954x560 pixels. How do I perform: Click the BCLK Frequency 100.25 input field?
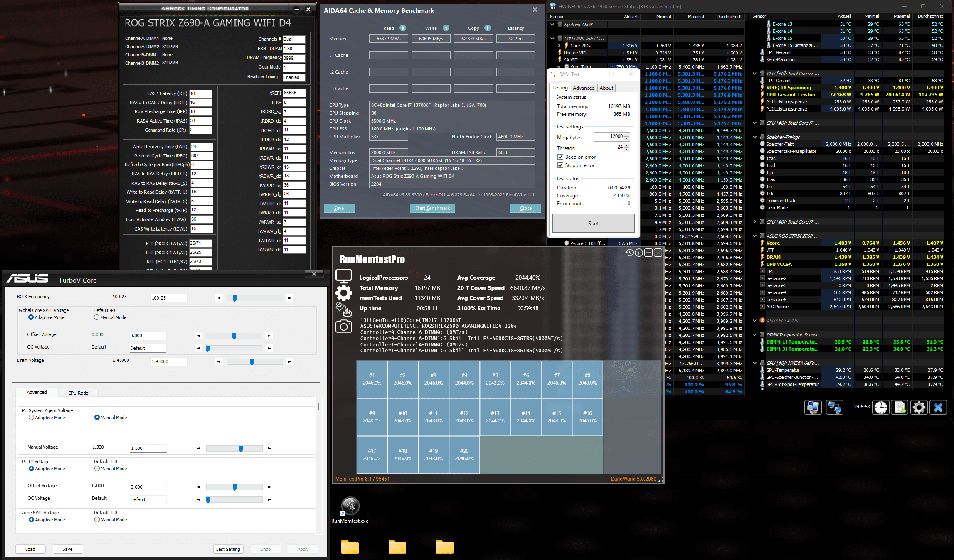pyautogui.click(x=169, y=298)
